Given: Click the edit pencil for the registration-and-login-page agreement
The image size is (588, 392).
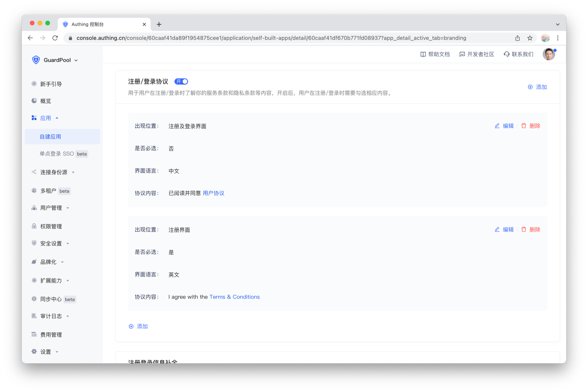Looking at the screenshot, I should (497, 126).
